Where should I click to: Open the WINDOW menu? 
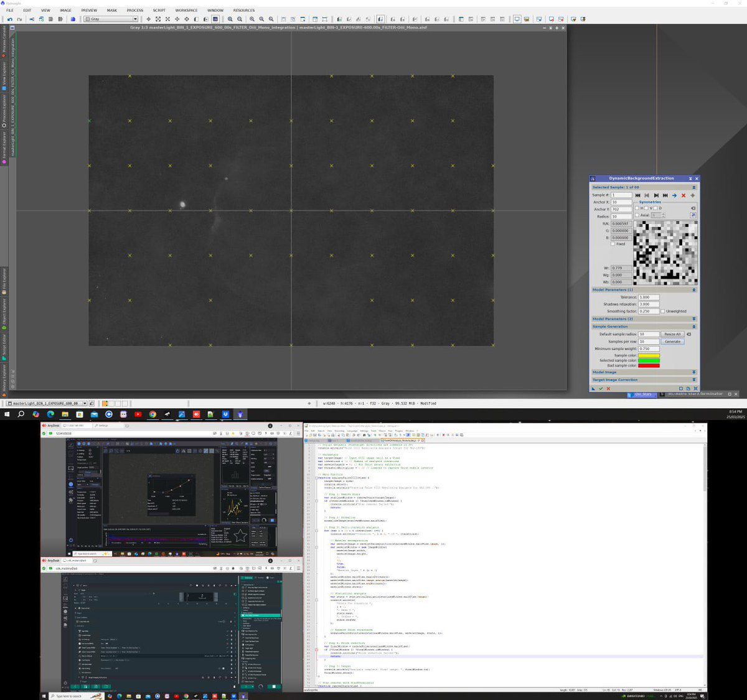tap(215, 11)
